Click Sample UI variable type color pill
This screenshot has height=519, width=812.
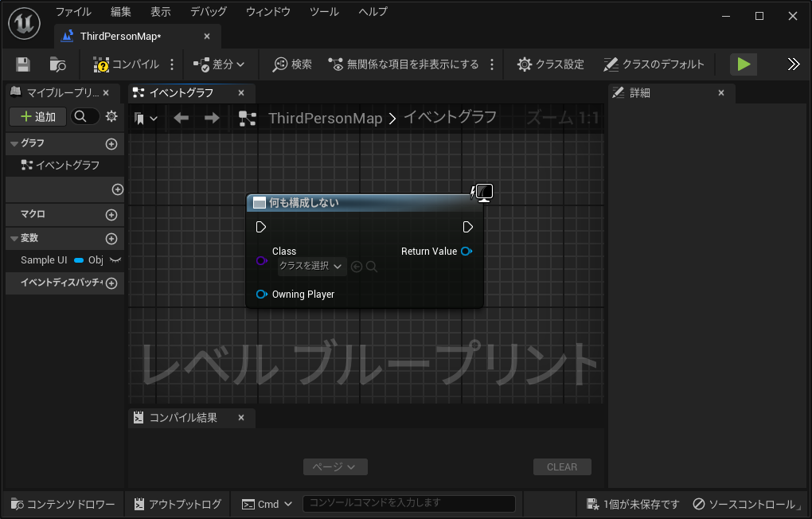79,260
